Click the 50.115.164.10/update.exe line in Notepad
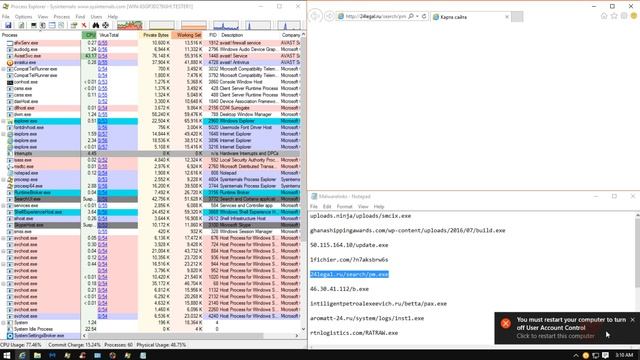 pyautogui.click(x=349, y=245)
